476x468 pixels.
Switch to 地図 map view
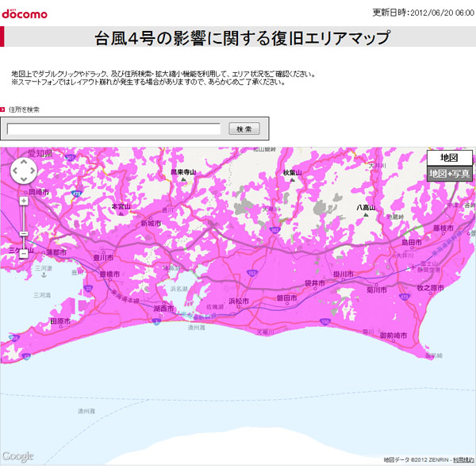(449, 157)
